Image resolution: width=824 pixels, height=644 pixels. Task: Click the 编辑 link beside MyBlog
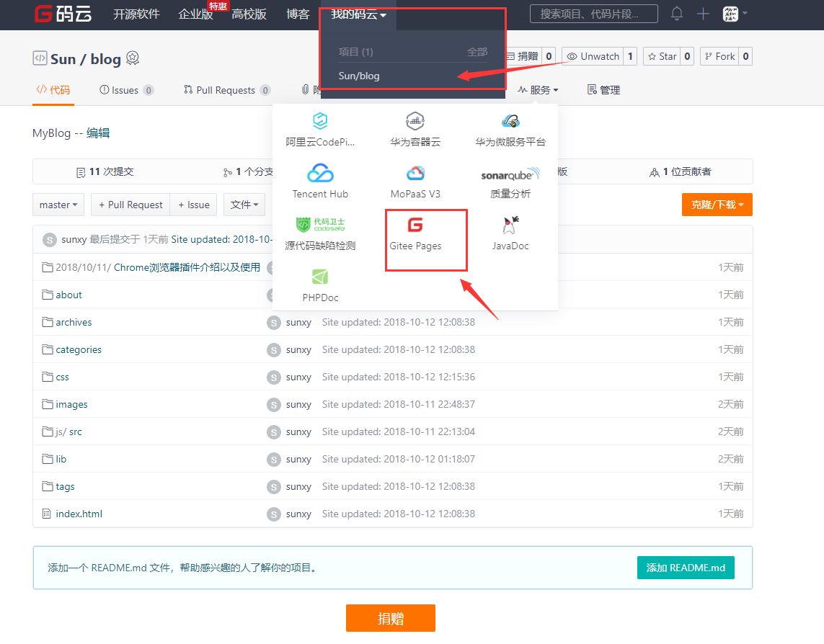[98, 133]
